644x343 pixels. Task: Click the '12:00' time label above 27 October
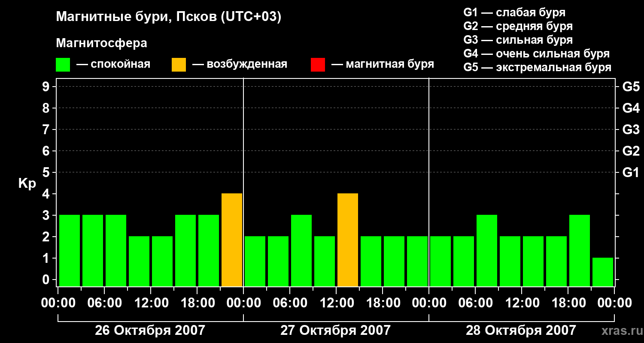tap(336, 303)
